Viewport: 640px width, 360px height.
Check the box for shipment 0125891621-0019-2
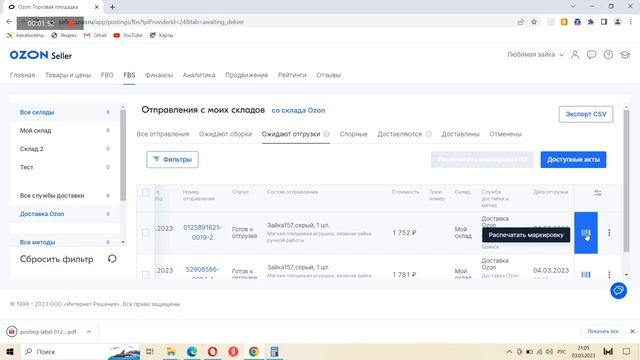146,233
